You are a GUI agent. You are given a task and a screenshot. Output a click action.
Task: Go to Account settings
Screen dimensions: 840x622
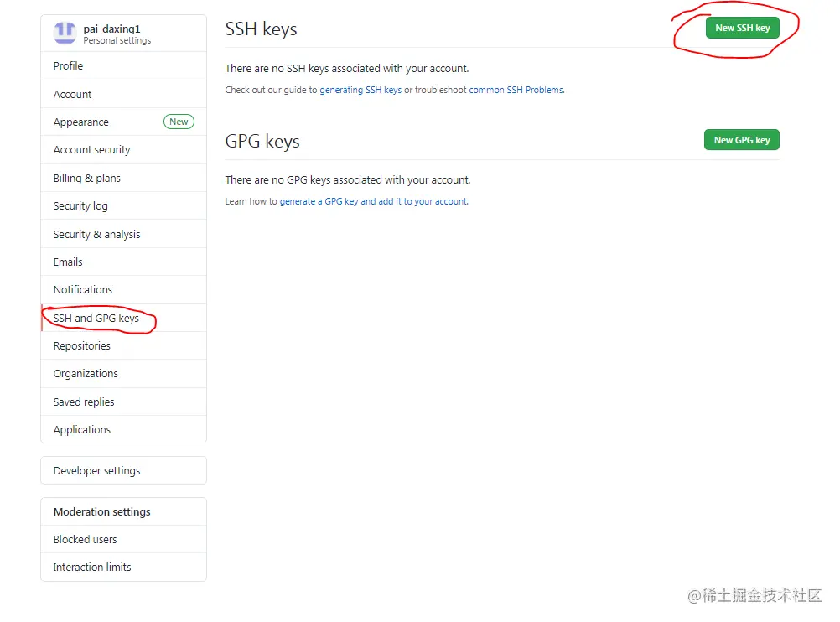(x=124, y=94)
